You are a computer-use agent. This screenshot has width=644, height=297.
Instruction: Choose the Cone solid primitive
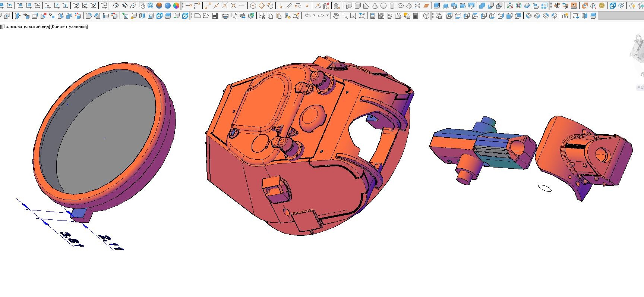pyautogui.click(x=375, y=6)
